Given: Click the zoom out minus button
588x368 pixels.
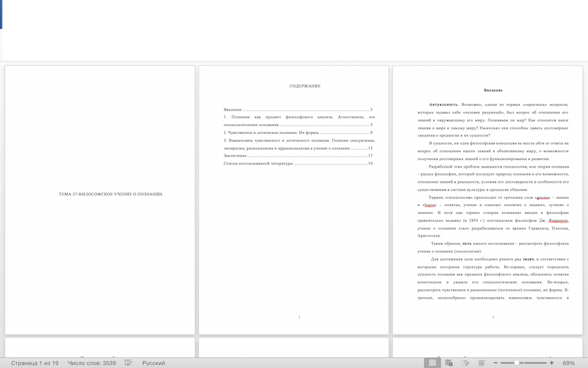Looking at the screenshot, I should tap(495, 363).
